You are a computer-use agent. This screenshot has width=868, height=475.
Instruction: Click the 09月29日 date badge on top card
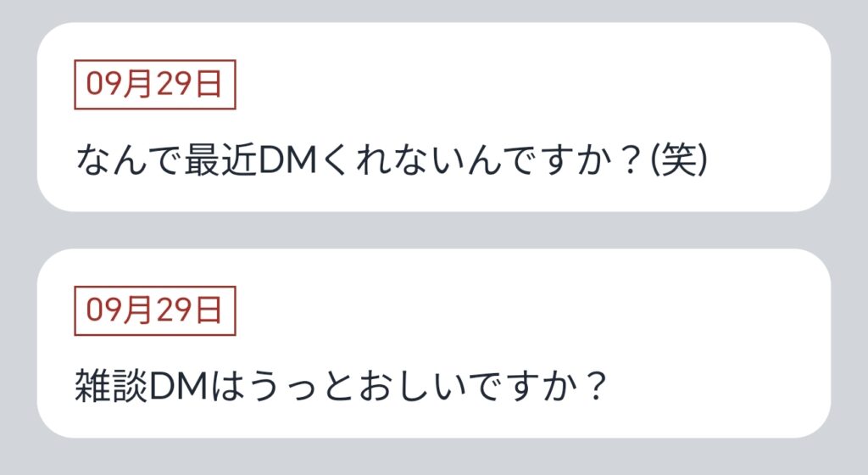click(155, 85)
